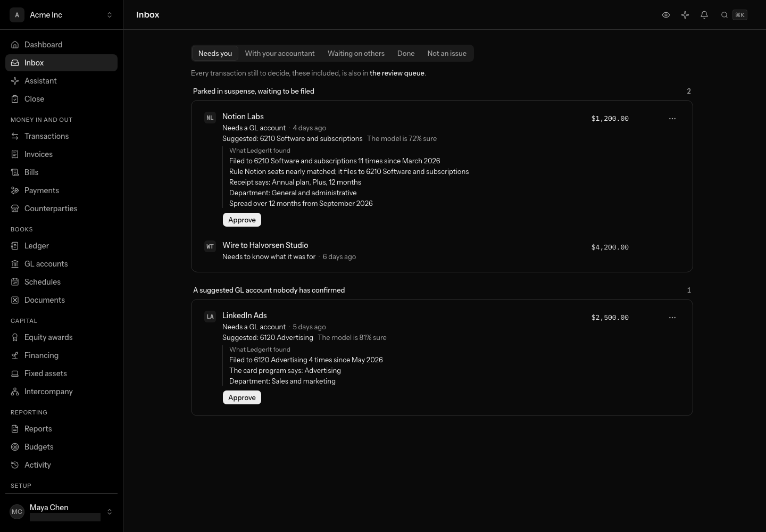Approve the Notion Labs suggestion
The width and height of the screenshot is (766, 532).
(242, 220)
